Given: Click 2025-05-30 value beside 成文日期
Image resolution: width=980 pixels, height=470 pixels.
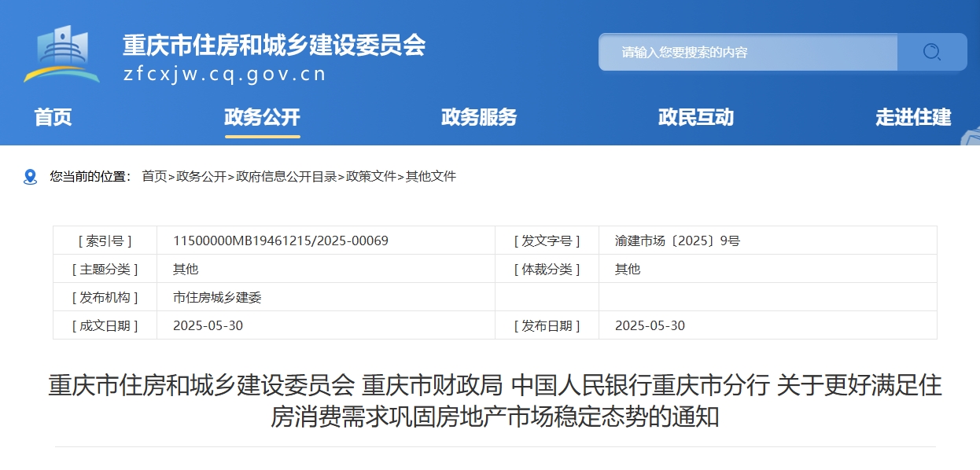Looking at the screenshot, I should tap(208, 325).
